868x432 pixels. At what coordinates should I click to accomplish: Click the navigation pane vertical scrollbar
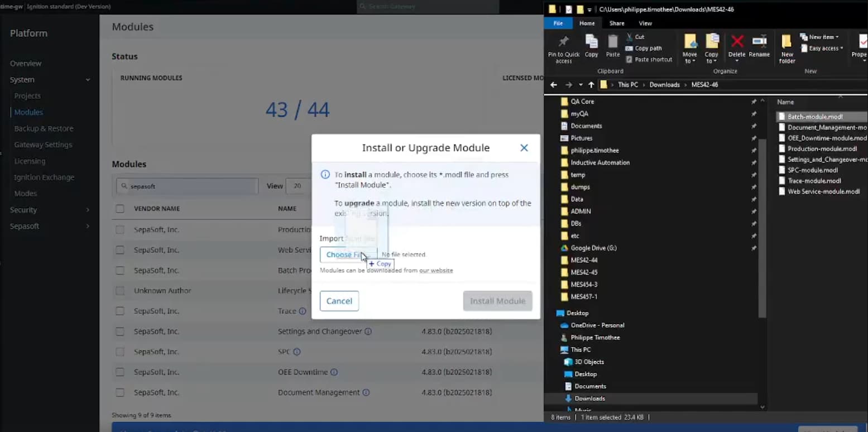(x=763, y=229)
